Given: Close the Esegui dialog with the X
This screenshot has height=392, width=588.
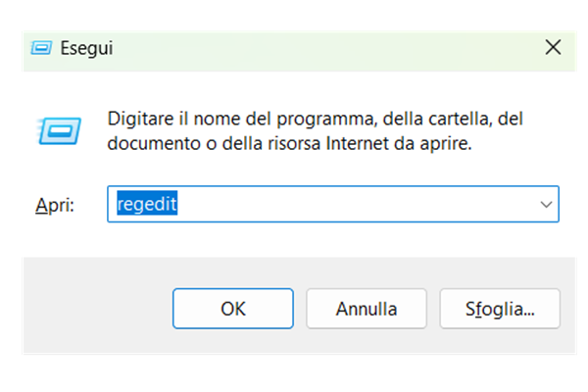Looking at the screenshot, I should 552,46.
